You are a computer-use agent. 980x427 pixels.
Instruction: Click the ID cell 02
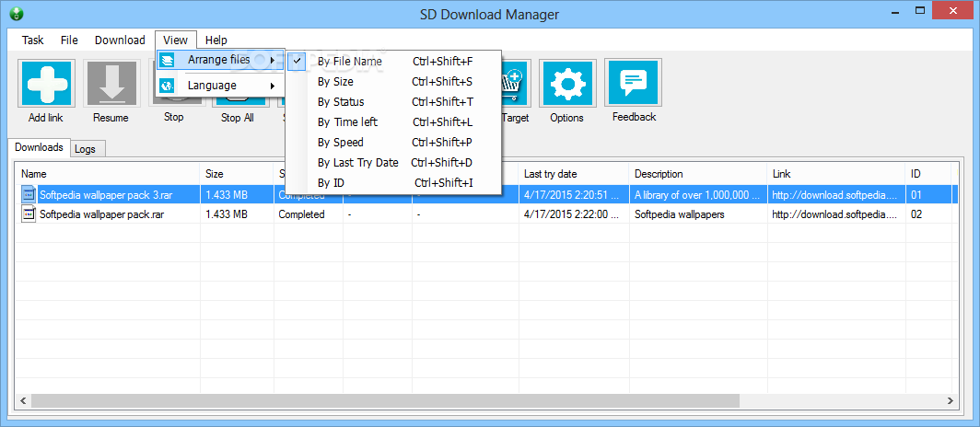916,214
